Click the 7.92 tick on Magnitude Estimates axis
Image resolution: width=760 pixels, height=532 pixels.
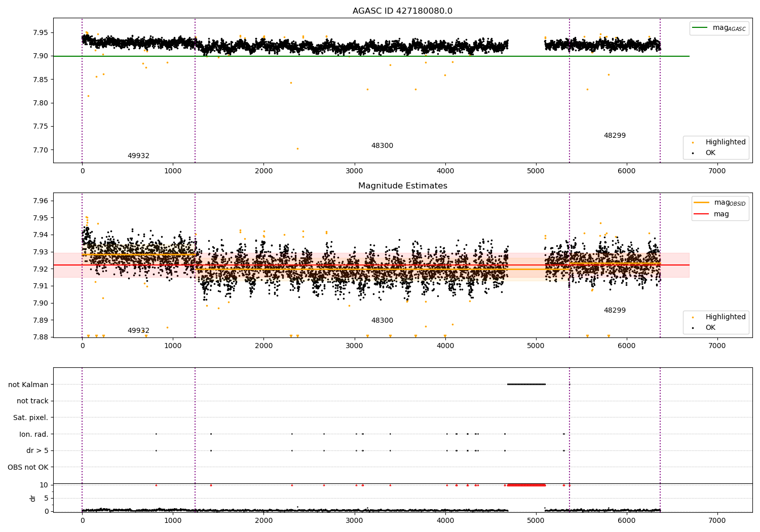point(41,269)
